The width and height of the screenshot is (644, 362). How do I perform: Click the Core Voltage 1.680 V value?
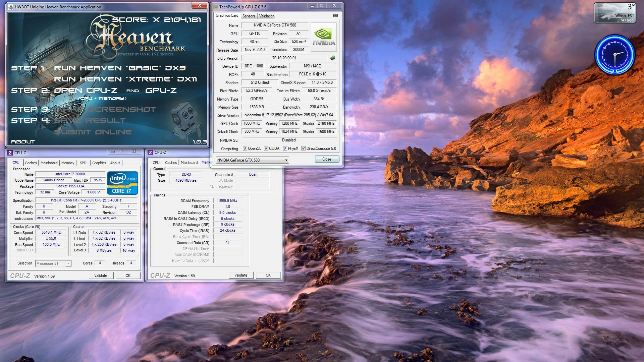pyautogui.click(x=94, y=192)
